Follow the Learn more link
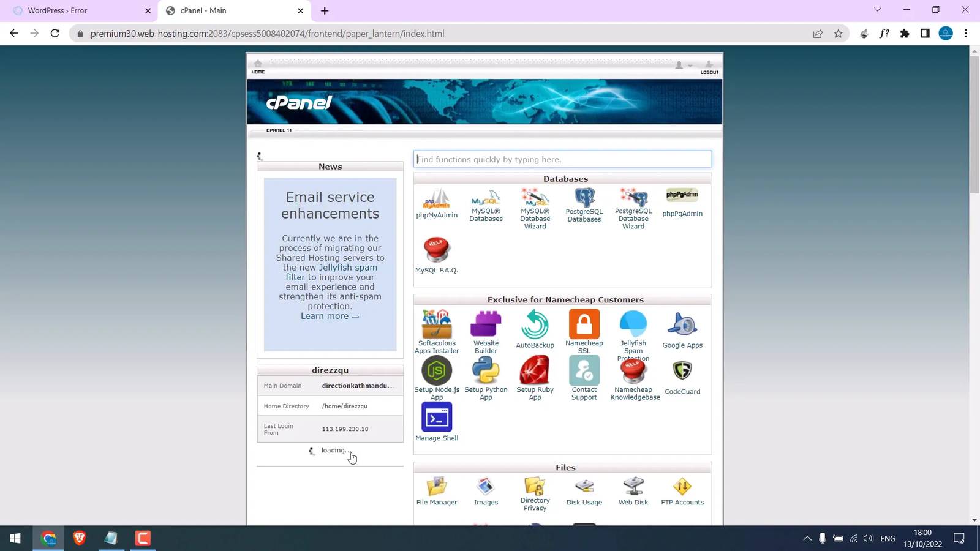 point(330,316)
